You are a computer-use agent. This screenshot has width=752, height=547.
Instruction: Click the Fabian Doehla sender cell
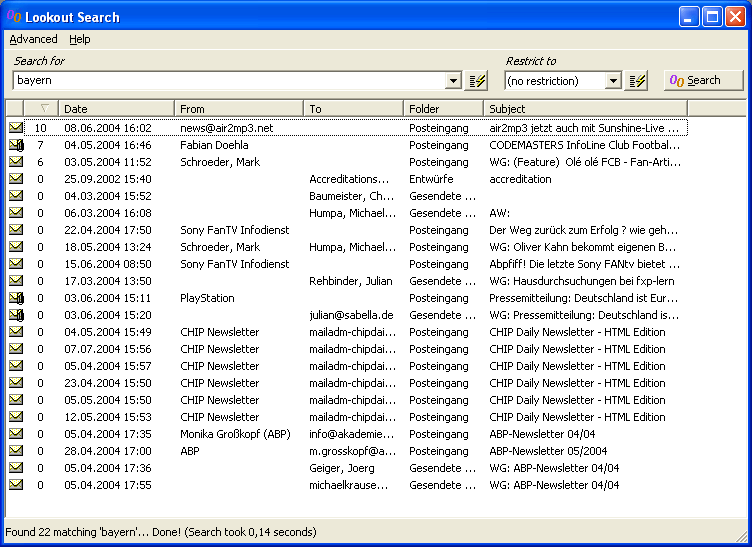pos(214,145)
